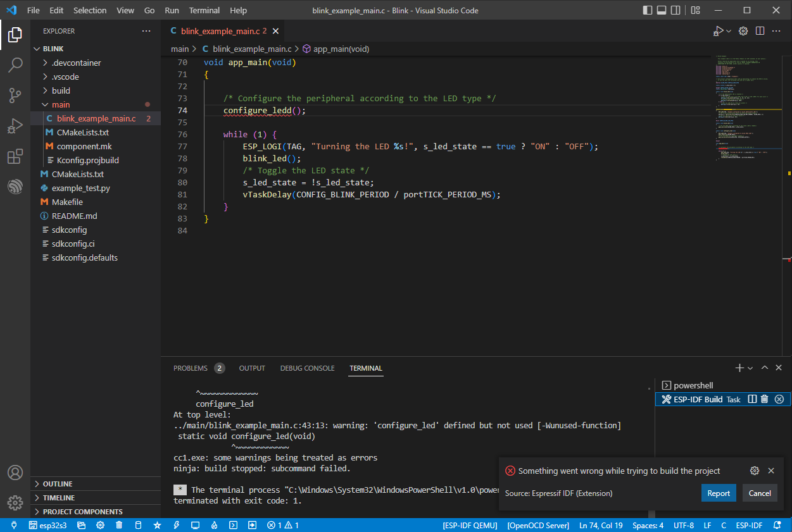Image resolution: width=792 pixels, height=532 pixels.
Task: Open the Selection menu
Action: point(90,11)
